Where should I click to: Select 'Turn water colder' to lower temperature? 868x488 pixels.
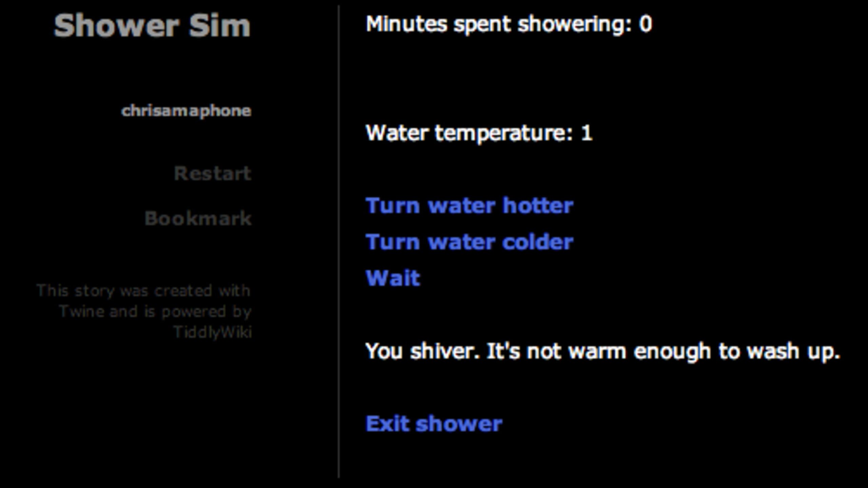click(469, 241)
